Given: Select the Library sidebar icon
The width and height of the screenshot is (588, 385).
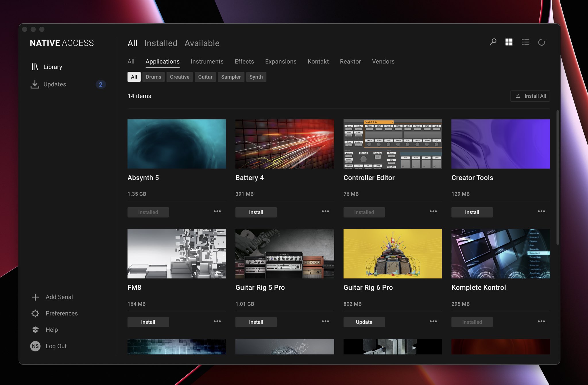Looking at the screenshot, I should pyautogui.click(x=35, y=67).
